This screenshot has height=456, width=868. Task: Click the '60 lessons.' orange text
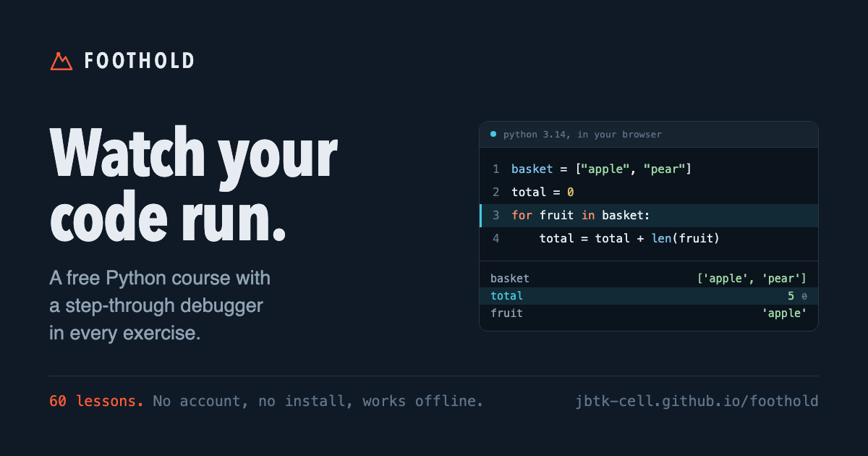pyautogui.click(x=96, y=401)
